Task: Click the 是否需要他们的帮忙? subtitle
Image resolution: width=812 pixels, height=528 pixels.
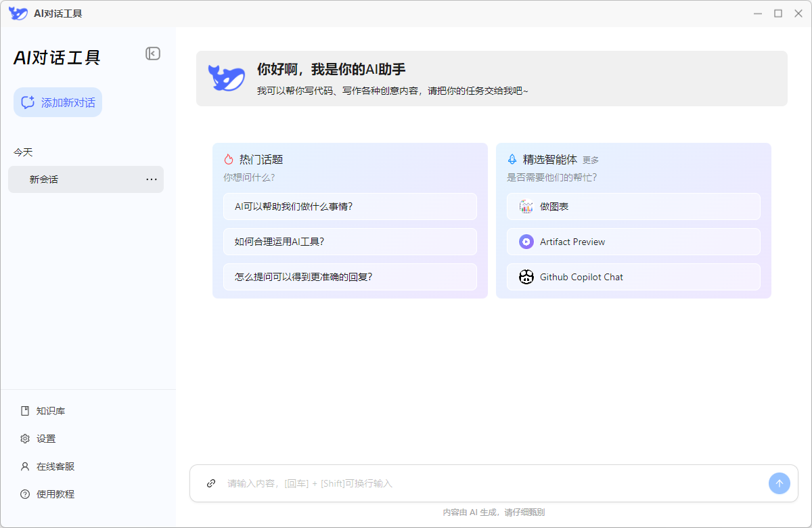Action: 552,177
